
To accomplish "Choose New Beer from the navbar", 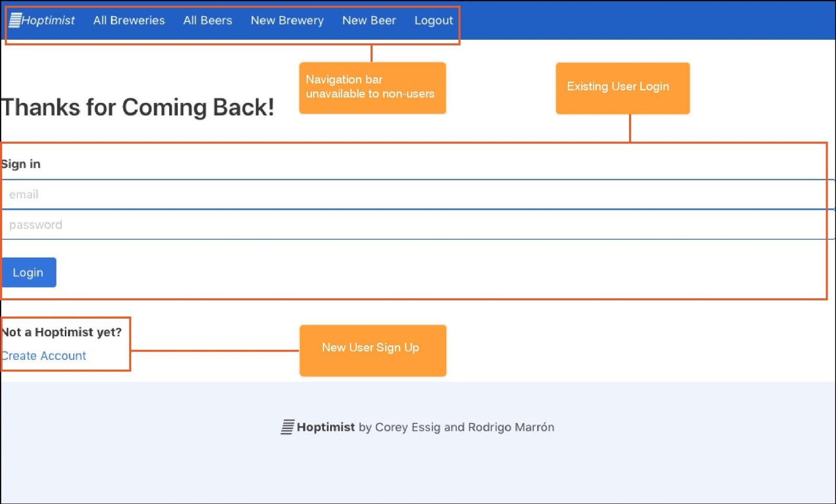I will (369, 20).
